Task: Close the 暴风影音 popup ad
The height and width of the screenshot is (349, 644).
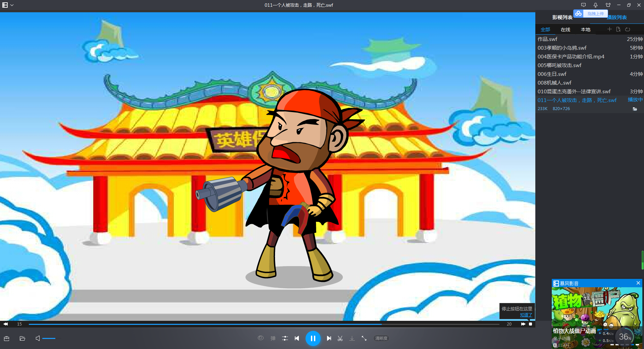Action: coord(638,283)
